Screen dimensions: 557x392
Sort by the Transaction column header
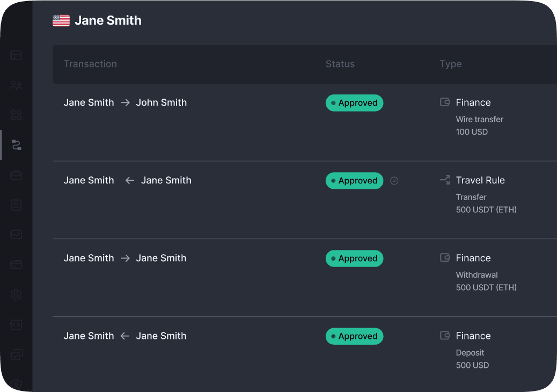(x=90, y=64)
